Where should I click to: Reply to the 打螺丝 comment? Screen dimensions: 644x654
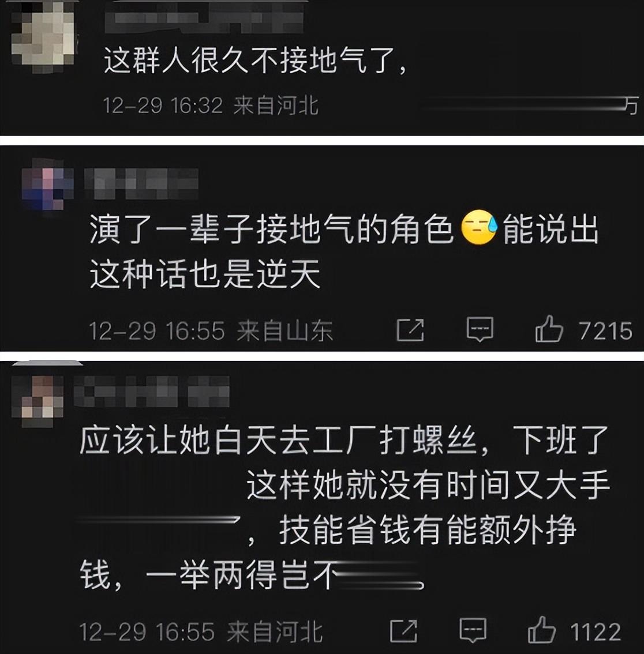click(x=473, y=630)
